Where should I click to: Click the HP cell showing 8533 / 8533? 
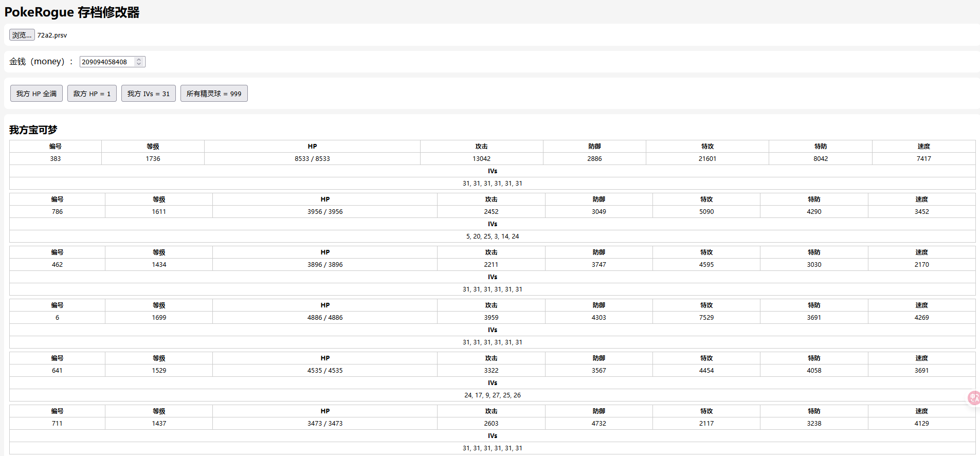coord(312,159)
